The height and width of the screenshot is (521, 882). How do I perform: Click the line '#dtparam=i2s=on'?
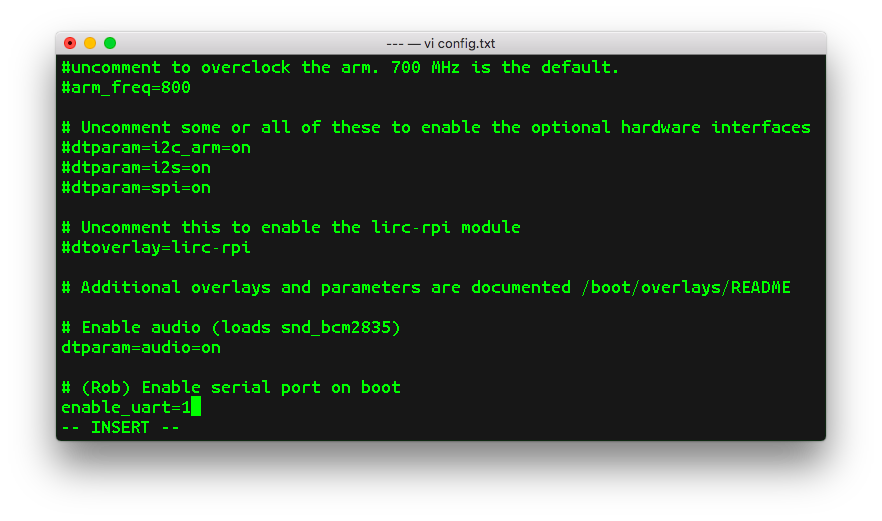click(x=136, y=167)
